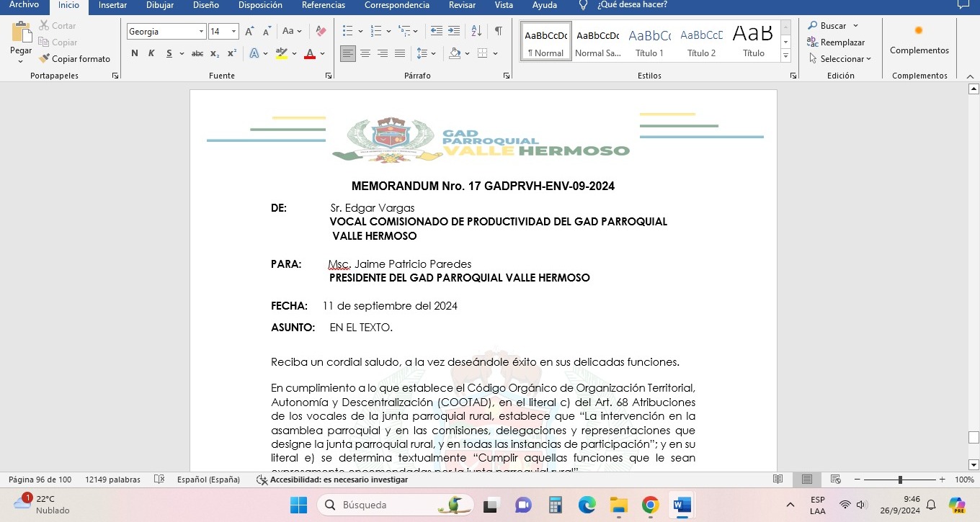Click the Copiar formato paintbrush
Viewport: 980px width, 522px height.
coord(74,59)
